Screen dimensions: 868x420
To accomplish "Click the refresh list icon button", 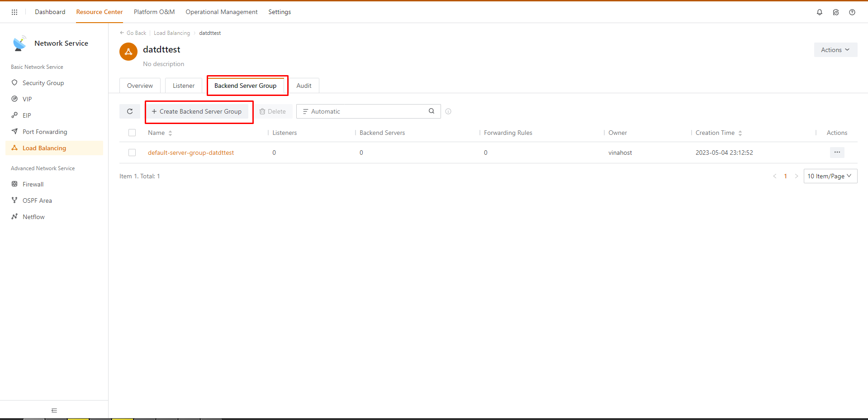I will tap(130, 111).
